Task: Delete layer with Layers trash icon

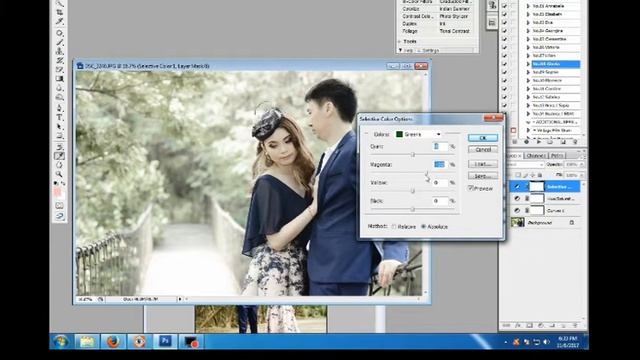Action: 575,325
